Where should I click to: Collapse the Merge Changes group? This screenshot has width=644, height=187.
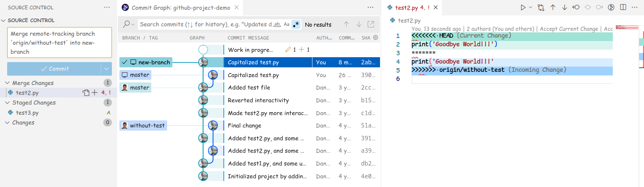[x=7, y=83]
